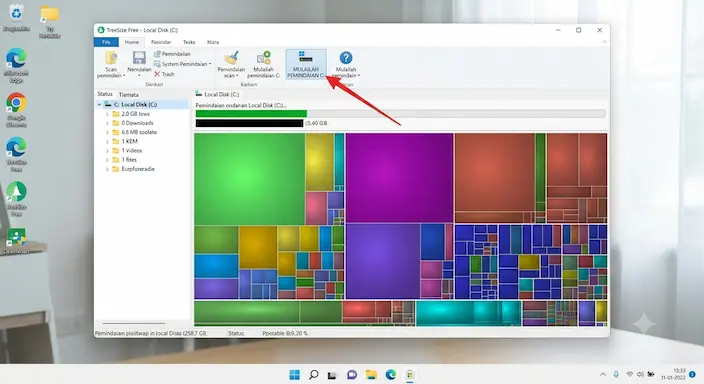Click the Scan pemindain folder icon
704x384 pixels.
(111, 58)
